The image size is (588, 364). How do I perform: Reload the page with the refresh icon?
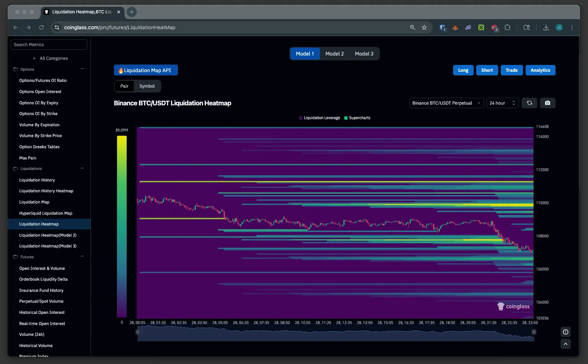41,27
